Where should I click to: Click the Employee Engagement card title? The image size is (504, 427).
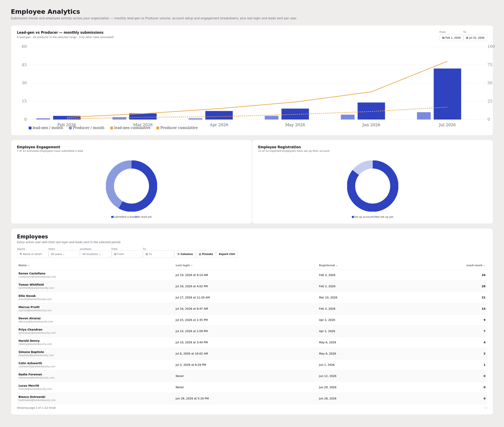38,147
